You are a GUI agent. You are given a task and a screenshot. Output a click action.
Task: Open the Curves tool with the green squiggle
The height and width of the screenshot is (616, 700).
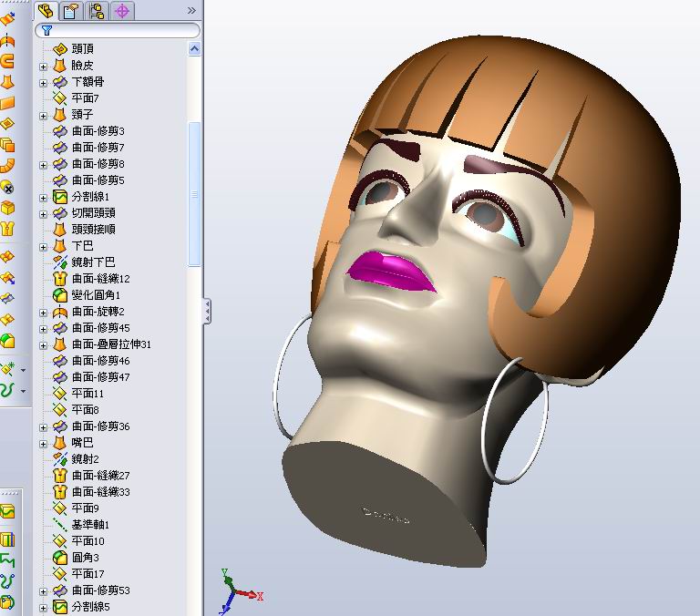pyautogui.click(x=7, y=391)
